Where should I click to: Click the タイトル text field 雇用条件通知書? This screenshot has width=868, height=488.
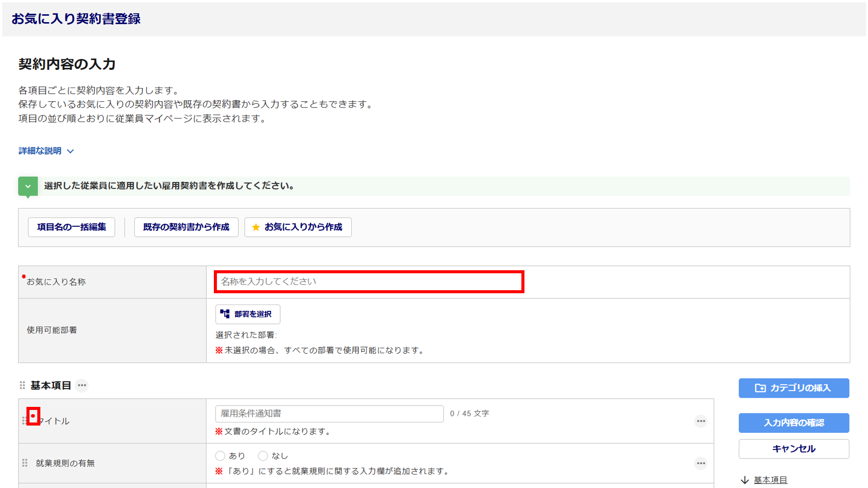tap(329, 413)
